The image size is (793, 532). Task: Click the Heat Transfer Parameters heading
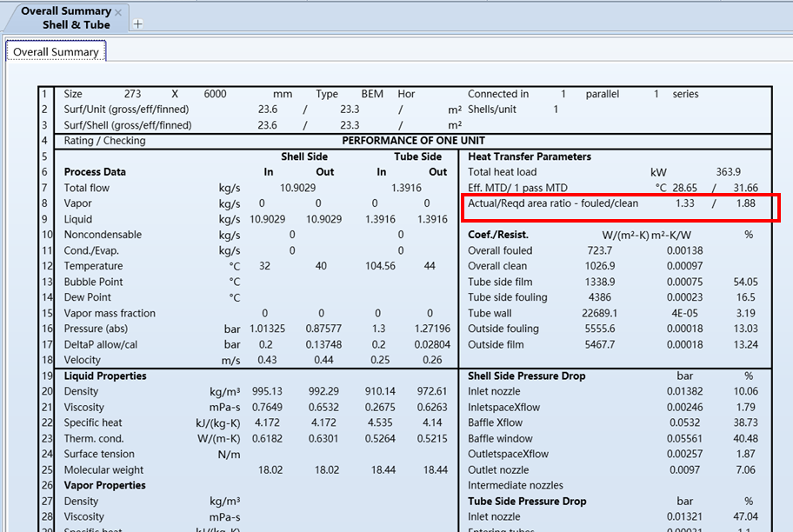coord(530,156)
